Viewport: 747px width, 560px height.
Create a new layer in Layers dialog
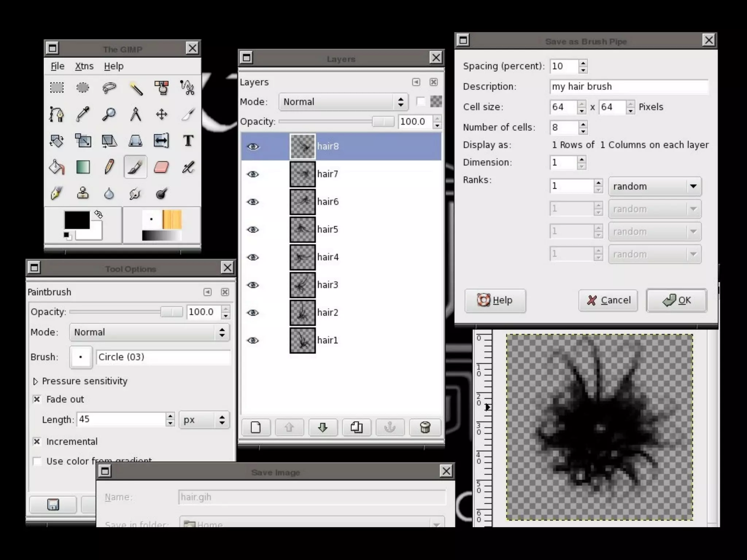pos(256,427)
